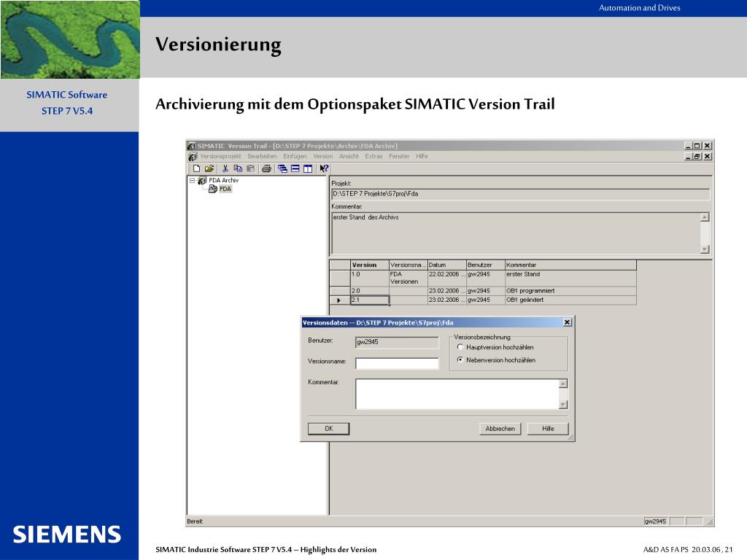Viewport: 747px width, 560px height.
Task: Click the FDA project icon in tree
Action: (x=213, y=189)
